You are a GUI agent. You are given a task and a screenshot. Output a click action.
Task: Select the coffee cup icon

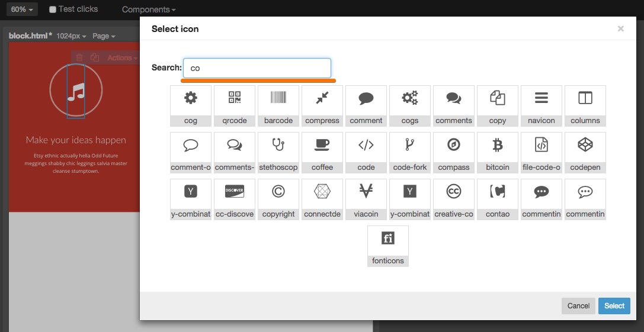click(322, 153)
